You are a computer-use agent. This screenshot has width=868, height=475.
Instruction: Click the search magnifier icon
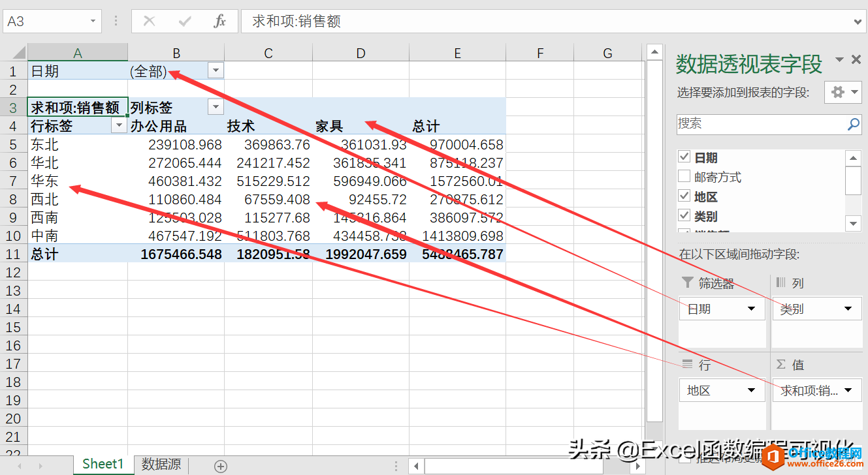click(854, 124)
